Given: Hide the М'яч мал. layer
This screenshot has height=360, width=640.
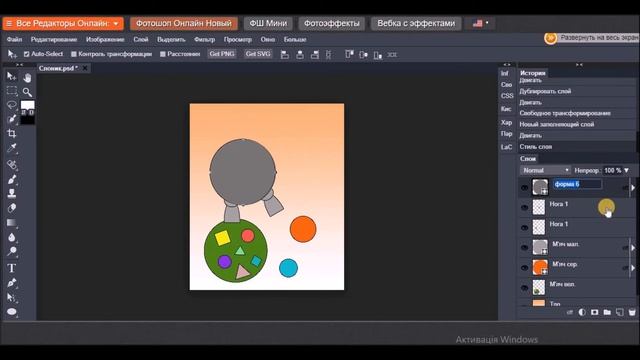Looking at the screenshot, I should (x=524, y=248).
